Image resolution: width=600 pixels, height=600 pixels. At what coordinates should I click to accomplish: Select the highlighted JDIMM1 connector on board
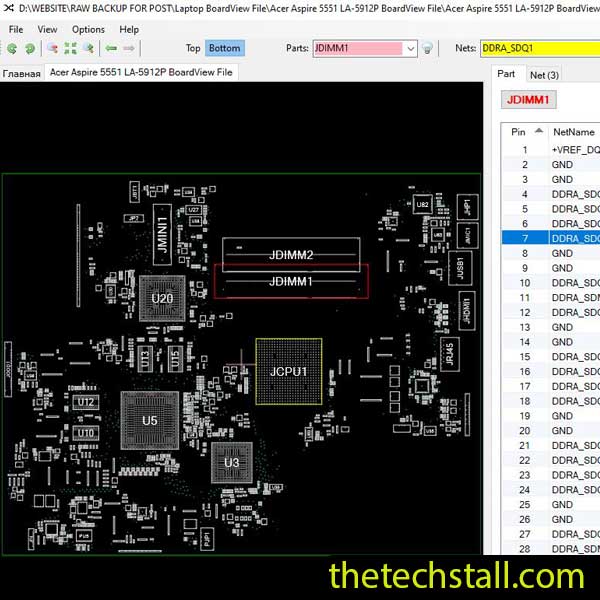coord(291,281)
